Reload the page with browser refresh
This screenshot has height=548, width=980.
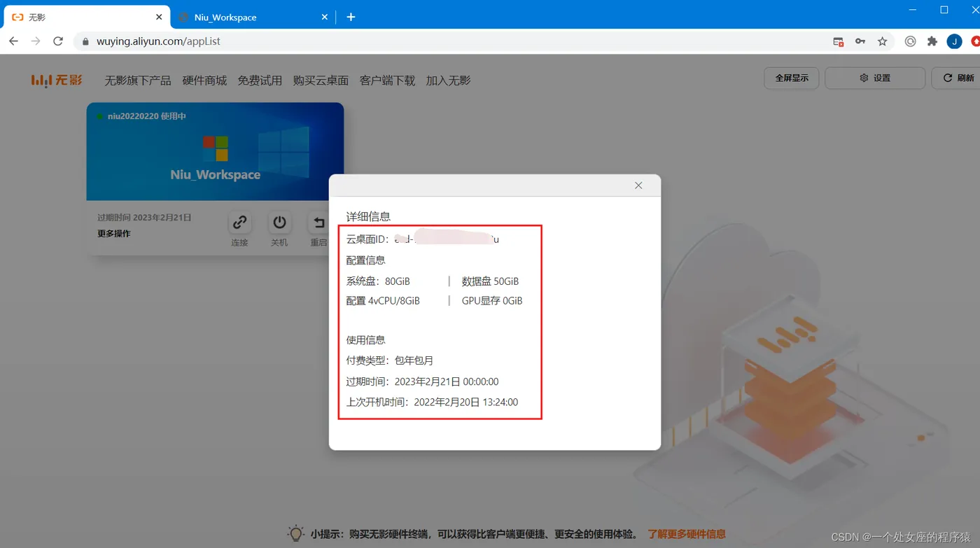tap(58, 41)
